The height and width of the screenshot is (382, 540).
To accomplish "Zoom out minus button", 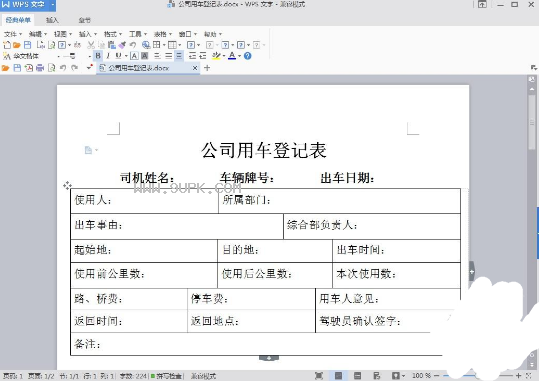I will (x=436, y=375).
